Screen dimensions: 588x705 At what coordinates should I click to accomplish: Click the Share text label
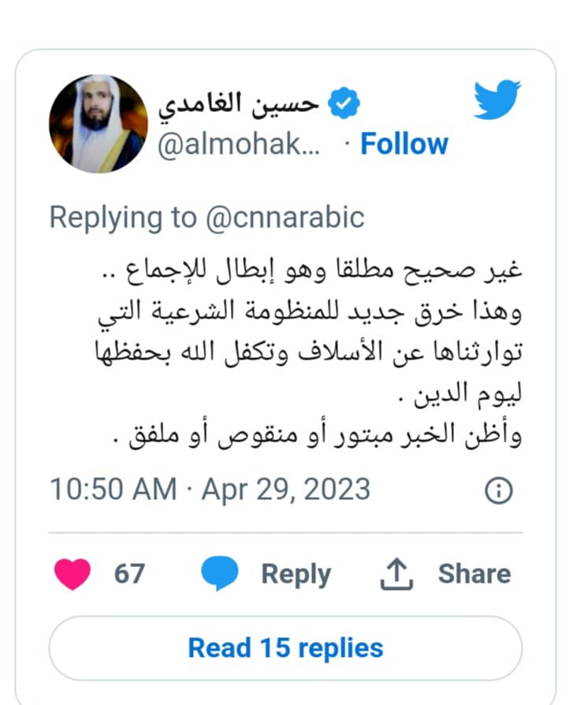(474, 574)
